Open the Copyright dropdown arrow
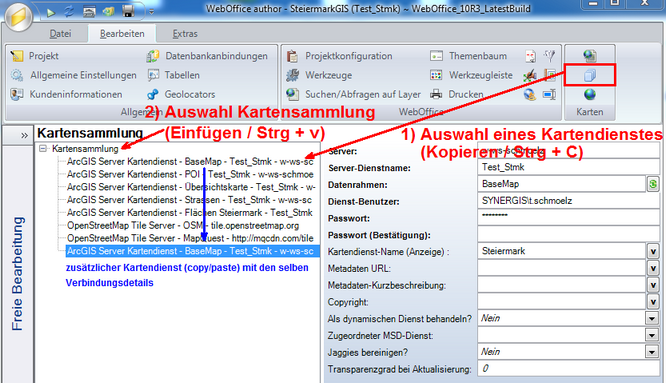The image size is (666, 383). click(x=653, y=301)
